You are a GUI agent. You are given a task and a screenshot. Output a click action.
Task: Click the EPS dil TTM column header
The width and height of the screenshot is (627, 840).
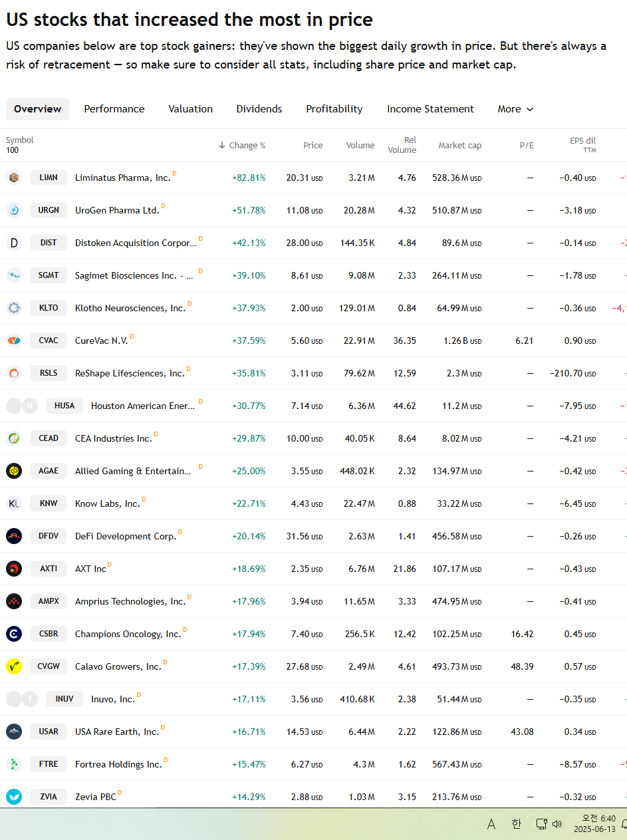(583, 145)
